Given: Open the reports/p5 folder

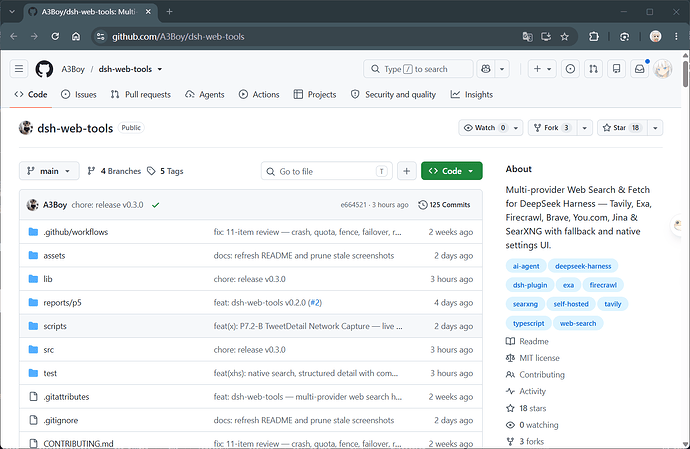Looking at the screenshot, I should 62,303.
